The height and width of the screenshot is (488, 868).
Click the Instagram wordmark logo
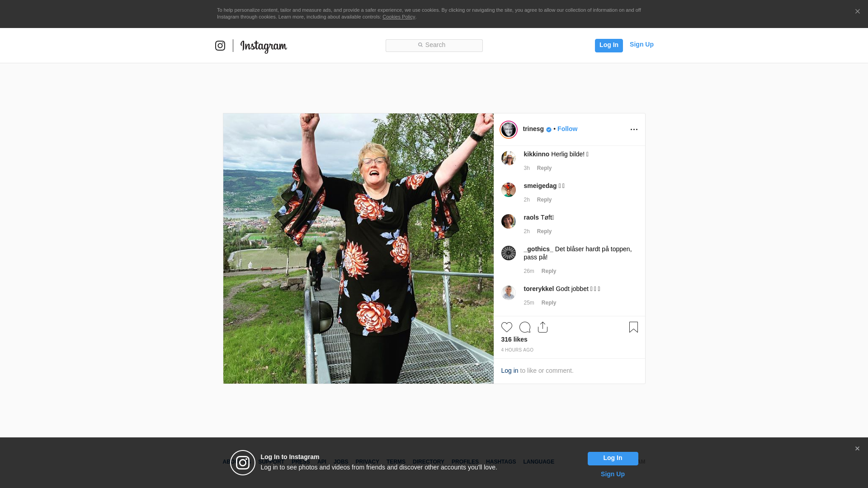(x=264, y=46)
